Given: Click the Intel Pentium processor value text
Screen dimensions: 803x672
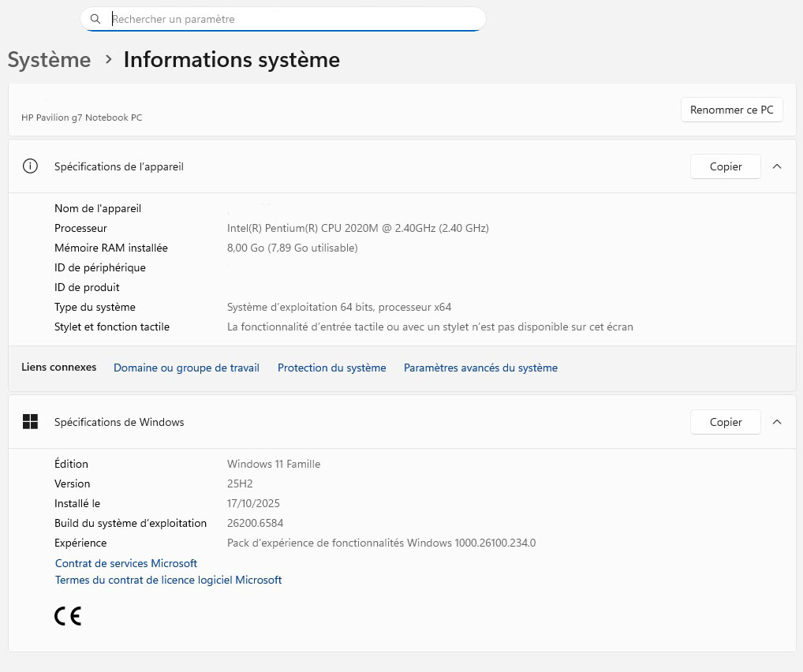Looking at the screenshot, I should click(x=357, y=228).
